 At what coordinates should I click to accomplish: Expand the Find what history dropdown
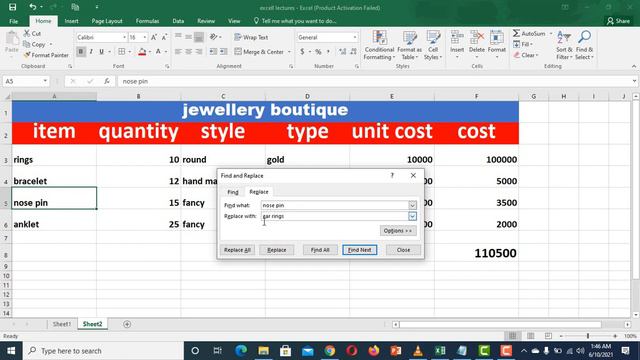pyautogui.click(x=412, y=205)
